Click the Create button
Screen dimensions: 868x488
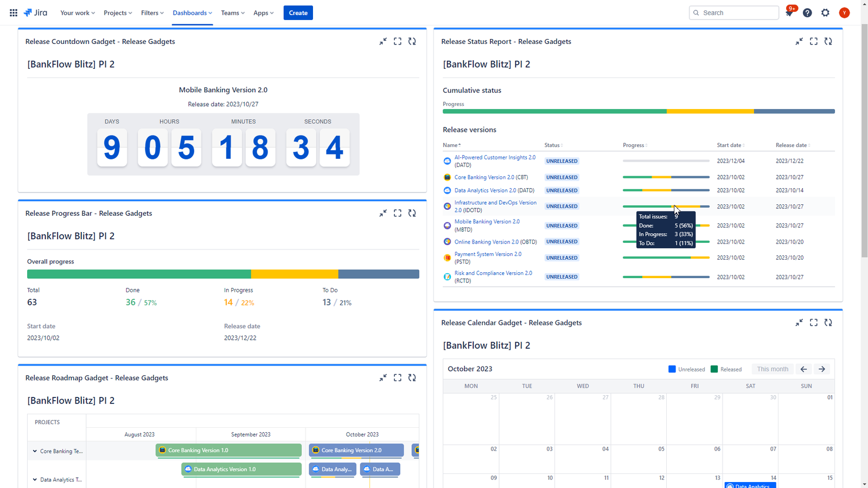pyautogui.click(x=298, y=12)
